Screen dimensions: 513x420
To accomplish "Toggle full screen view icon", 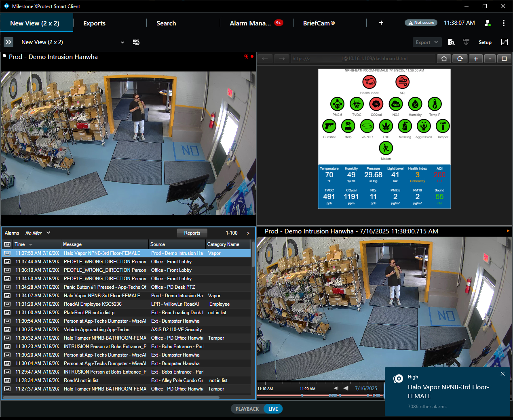I will [504, 42].
